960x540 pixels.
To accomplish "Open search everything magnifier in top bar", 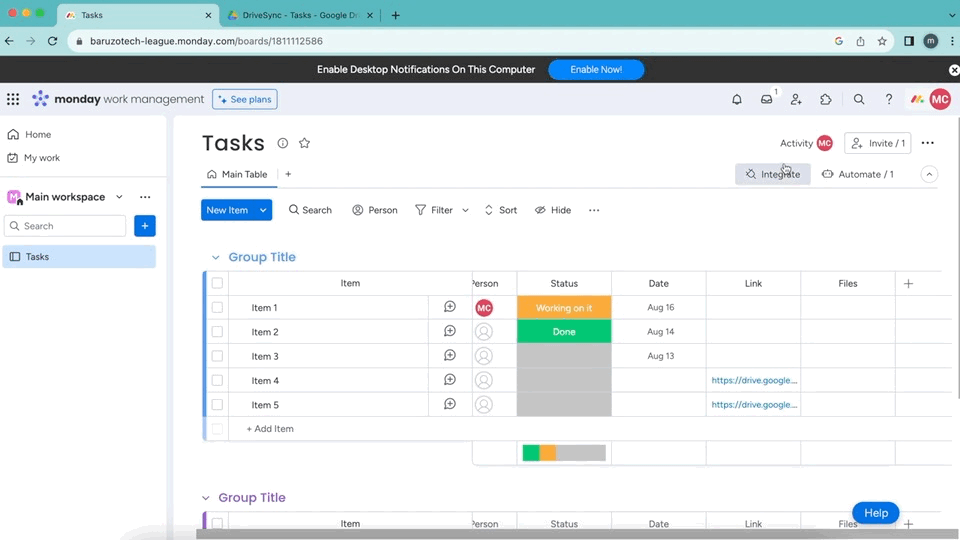I will [x=859, y=99].
